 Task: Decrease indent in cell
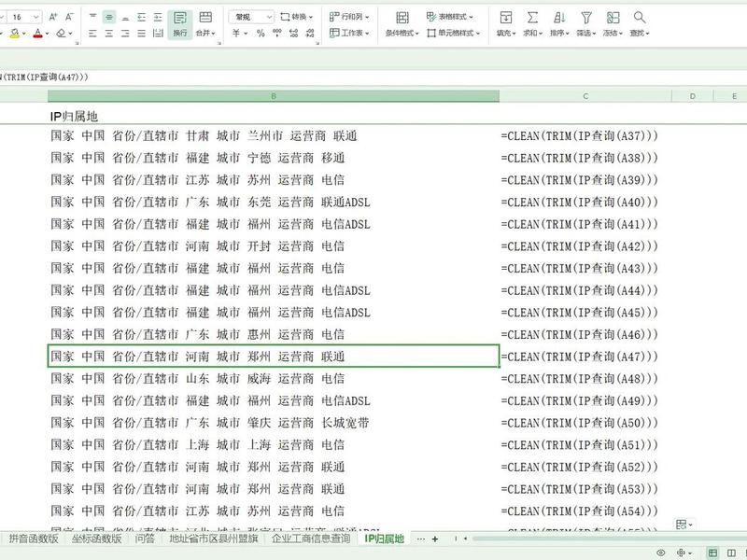point(142,17)
